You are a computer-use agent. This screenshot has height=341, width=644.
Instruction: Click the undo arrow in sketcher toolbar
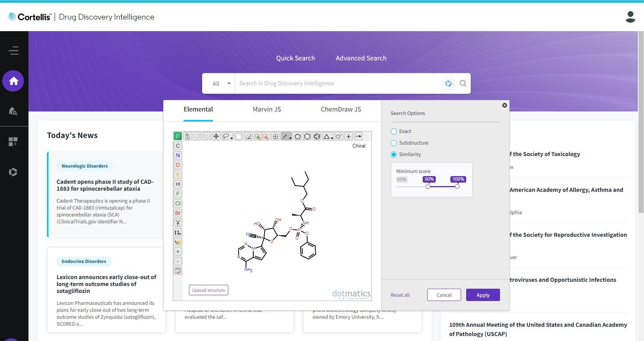[197, 136]
